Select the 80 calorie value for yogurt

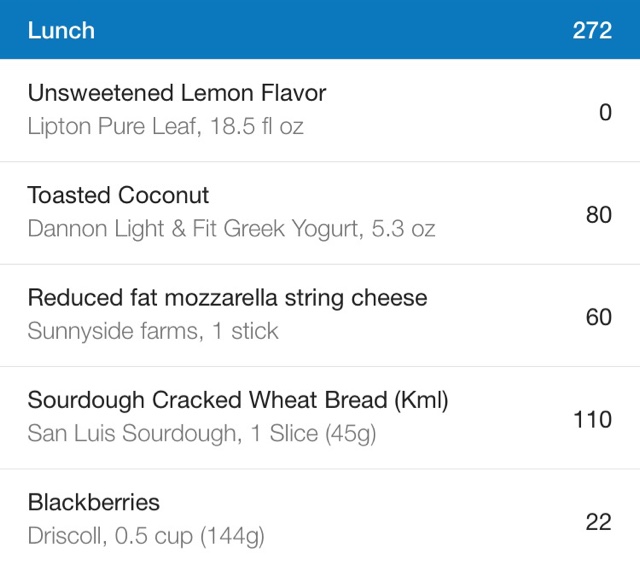(x=598, y=214)
